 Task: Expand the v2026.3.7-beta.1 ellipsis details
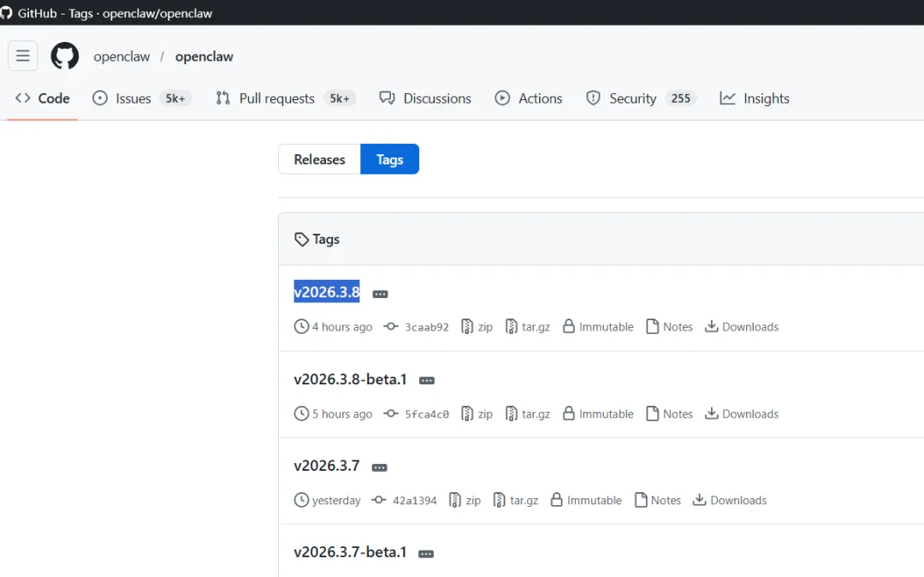pyautogui.click(x=426, y=554)
